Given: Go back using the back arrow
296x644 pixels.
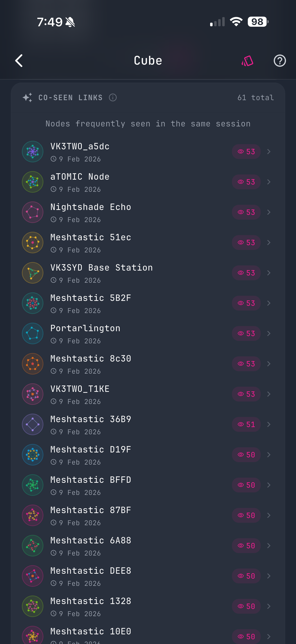Looking at the screenshot, I should coord(18,60).
